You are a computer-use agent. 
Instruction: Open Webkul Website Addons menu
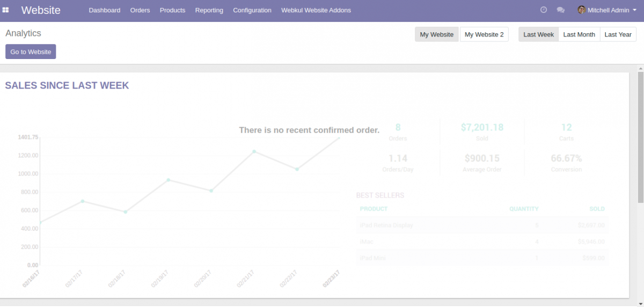316,10
